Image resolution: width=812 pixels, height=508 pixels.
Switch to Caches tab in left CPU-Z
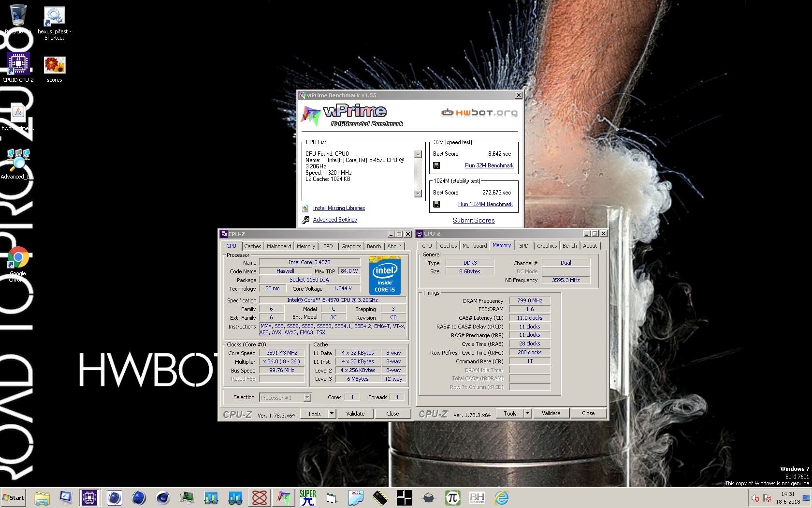point(252,246)
